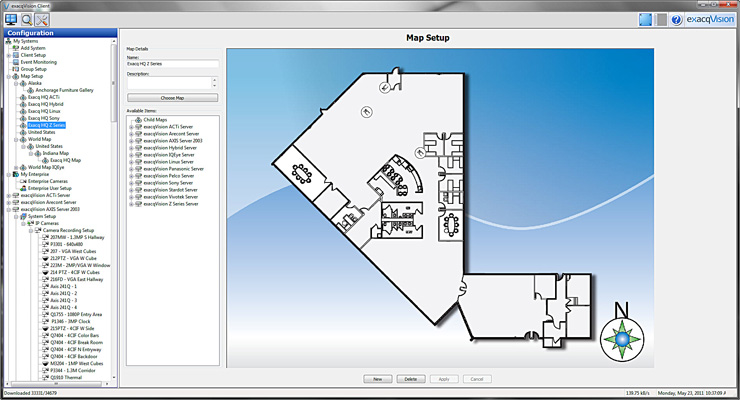Open Enterprise Cameras in tree
The image size is (740, 400).
point(48,181)
